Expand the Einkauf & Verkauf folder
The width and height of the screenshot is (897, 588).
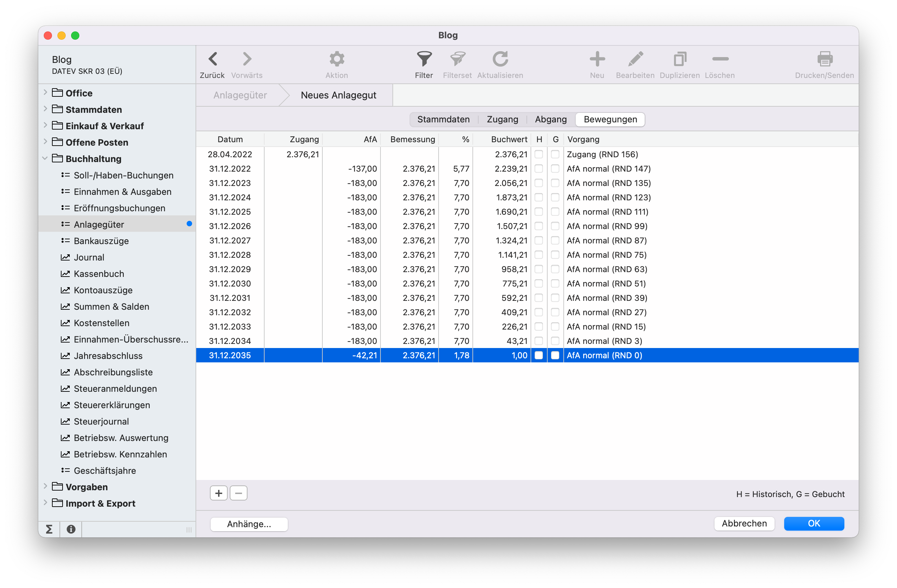pyautogui.click(x=45, y=125)
